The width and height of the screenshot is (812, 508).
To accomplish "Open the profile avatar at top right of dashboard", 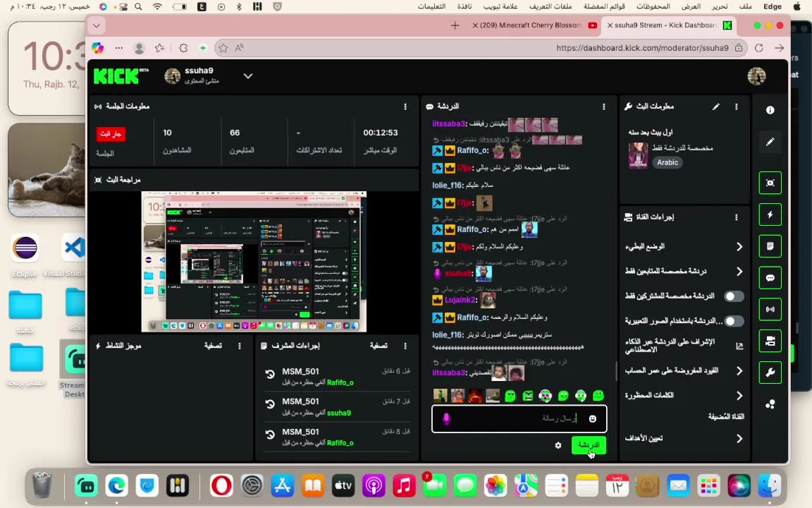I will pyautogui.click(x=756, y=76).
